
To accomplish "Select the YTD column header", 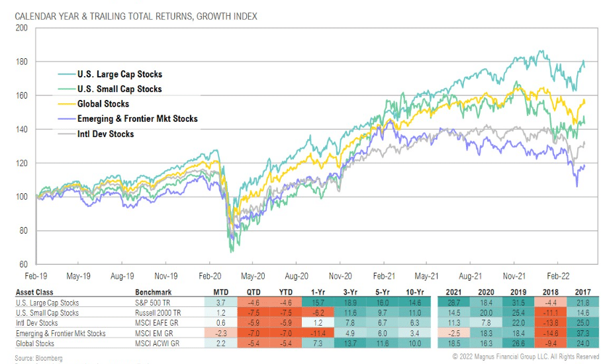I will 285,293.
